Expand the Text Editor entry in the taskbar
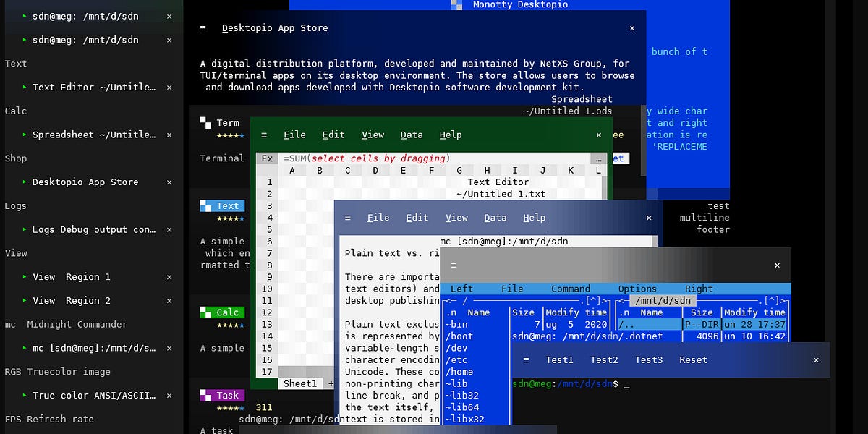This screenshot has width=868, height=434. [x=24, y=87]
